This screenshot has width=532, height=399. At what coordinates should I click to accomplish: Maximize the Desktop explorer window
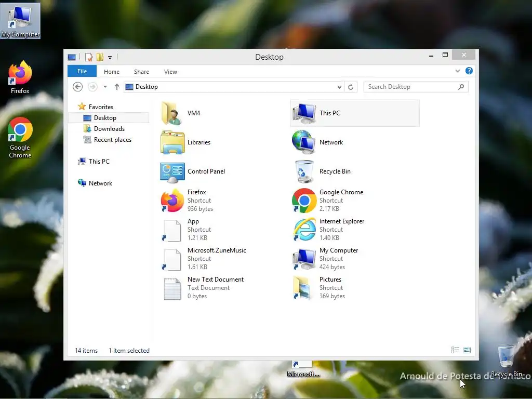[x=445, y=55]
